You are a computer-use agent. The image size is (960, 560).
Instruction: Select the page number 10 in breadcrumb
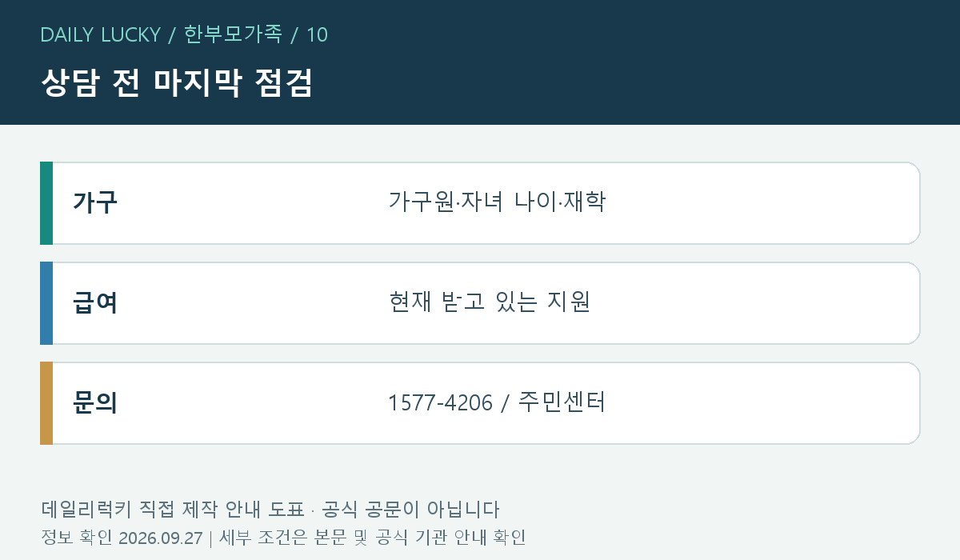click(317, 34)
